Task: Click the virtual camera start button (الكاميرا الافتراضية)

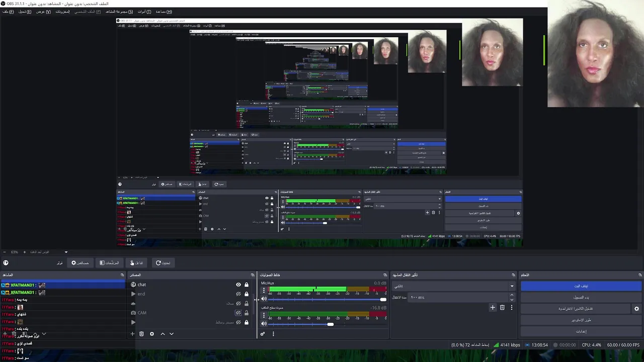Action: pyautogui.click(x=576, y=309)
